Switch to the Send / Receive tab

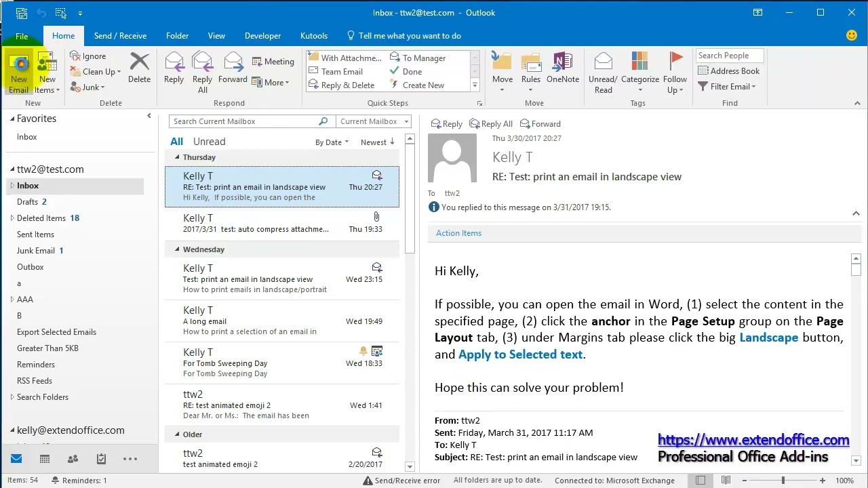(120, 36)
